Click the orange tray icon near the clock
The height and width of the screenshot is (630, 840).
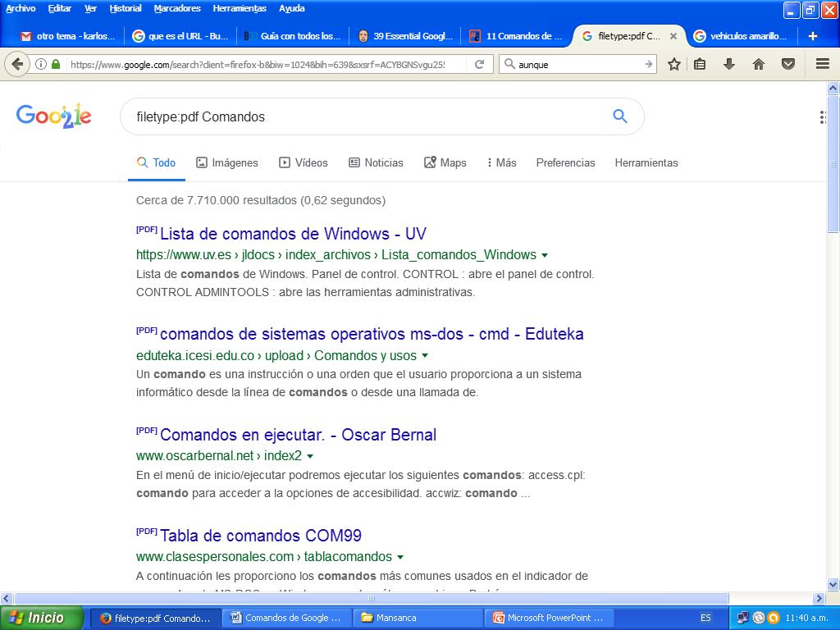773,618
